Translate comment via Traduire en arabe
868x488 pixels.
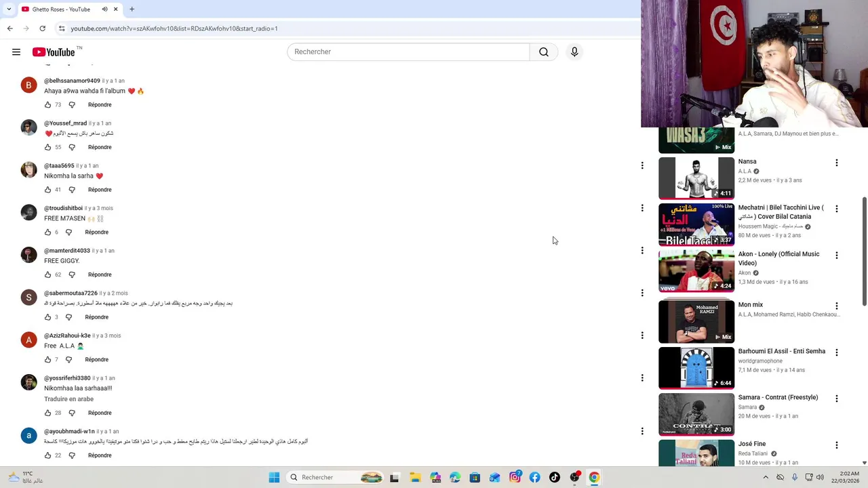[x=69, y=399]
